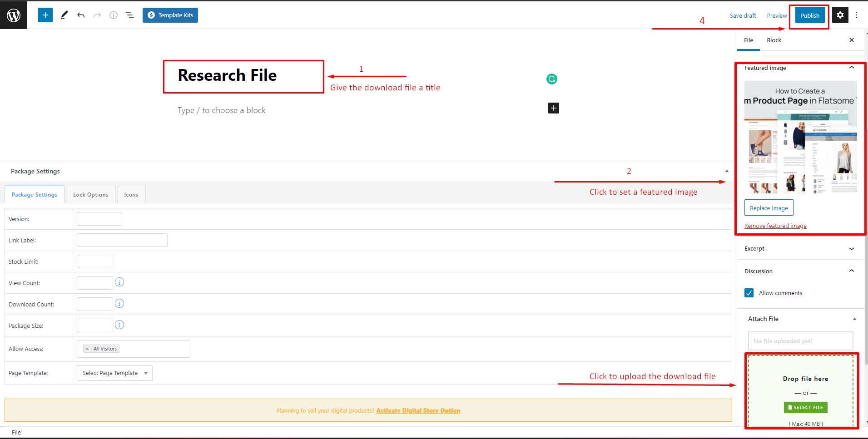Collapse the Featured image panel

point(852,68)
